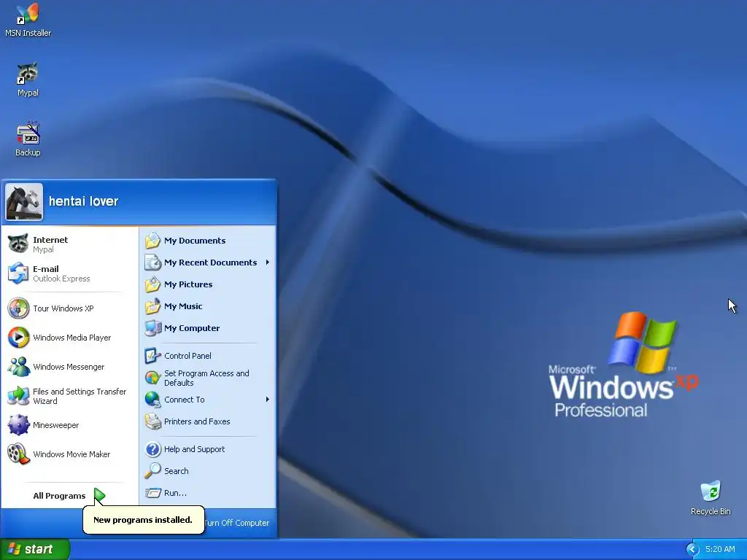
Task: Select Help and Support menu label
Action: (194, 449)
